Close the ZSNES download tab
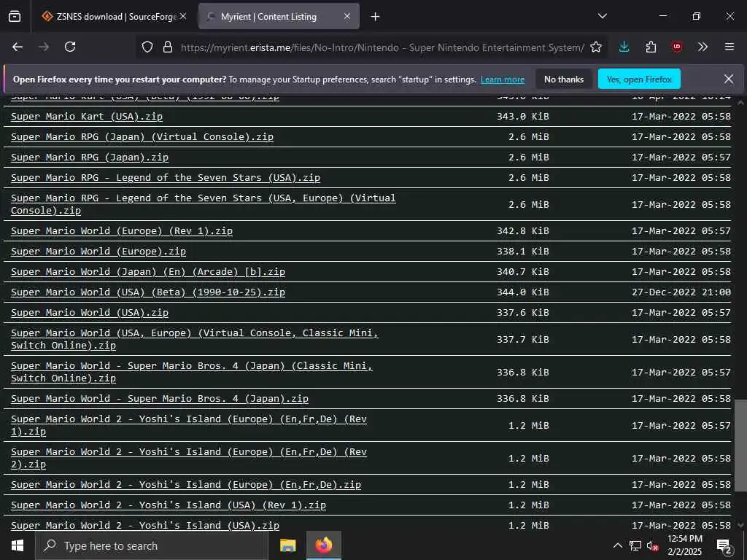747x560 pixels. click(183, 16)
